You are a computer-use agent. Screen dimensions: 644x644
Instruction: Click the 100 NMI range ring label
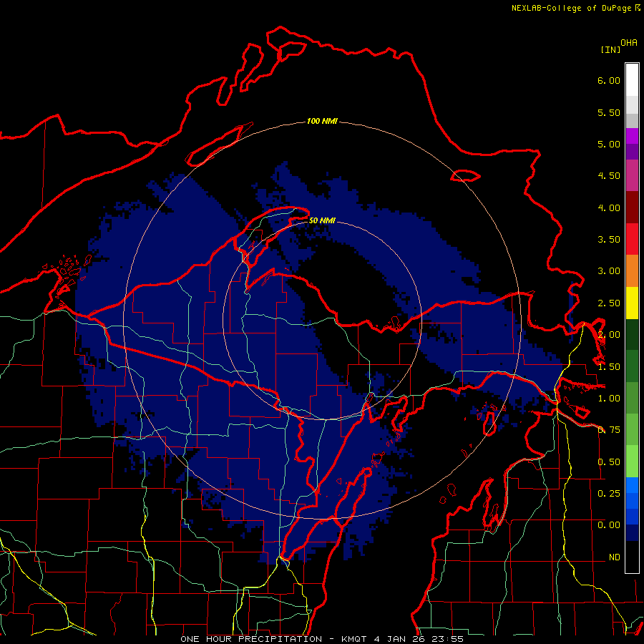click(322, 121)
